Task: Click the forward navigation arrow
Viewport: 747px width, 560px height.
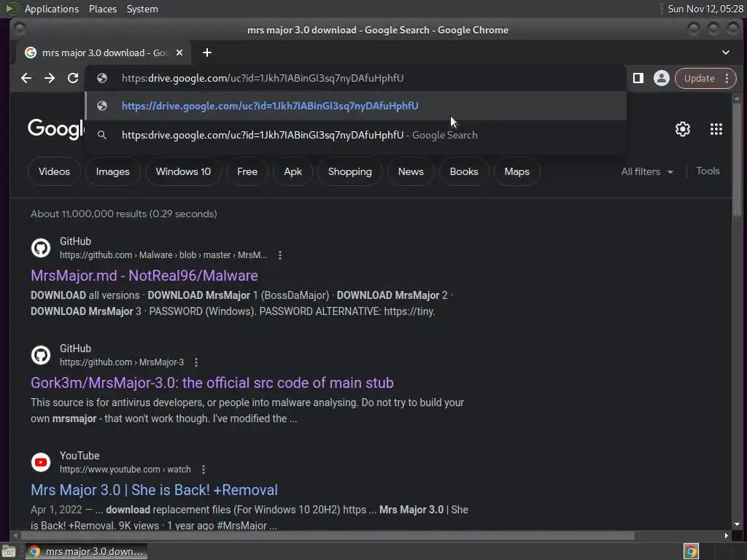Action: (x=50, y=78)
